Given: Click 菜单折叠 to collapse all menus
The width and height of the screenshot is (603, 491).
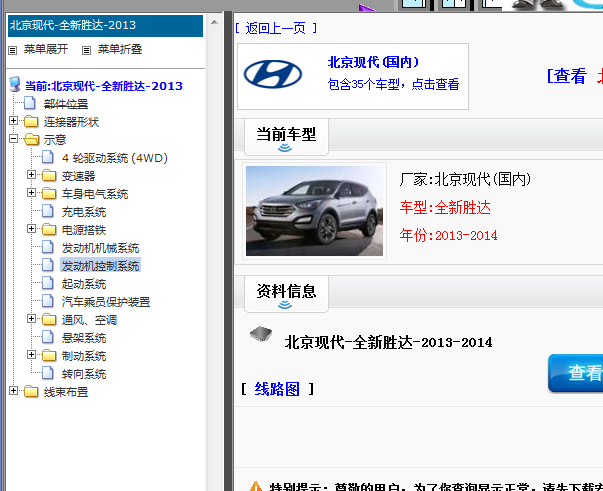Looking at the screenshot, I should (x=120, y=49).
